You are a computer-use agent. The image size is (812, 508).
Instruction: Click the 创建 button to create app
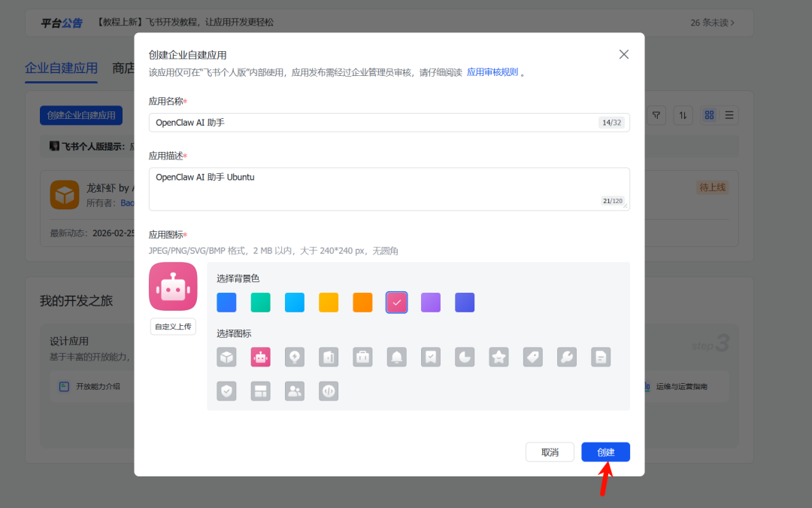coord(605,452)
